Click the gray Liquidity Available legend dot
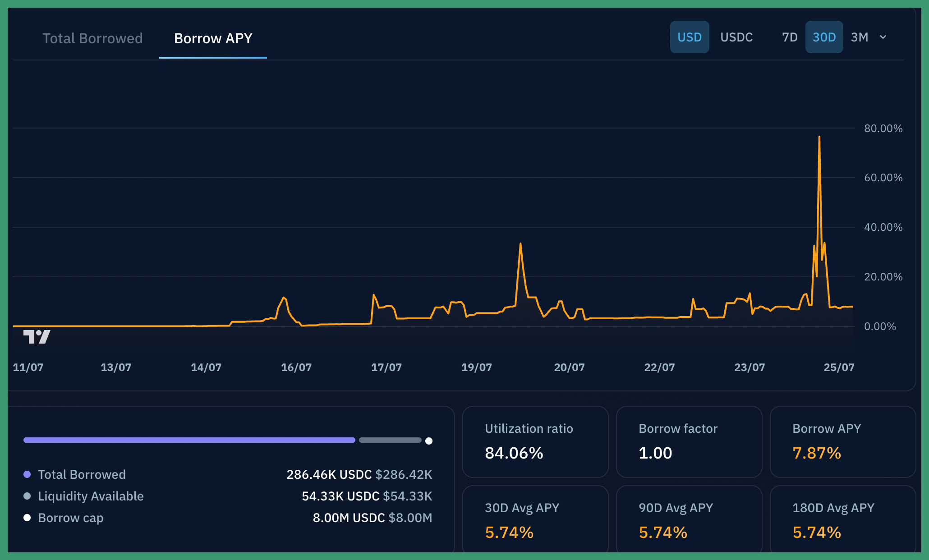This screenshot has height=560, width=929. click(x=27, y=496)
